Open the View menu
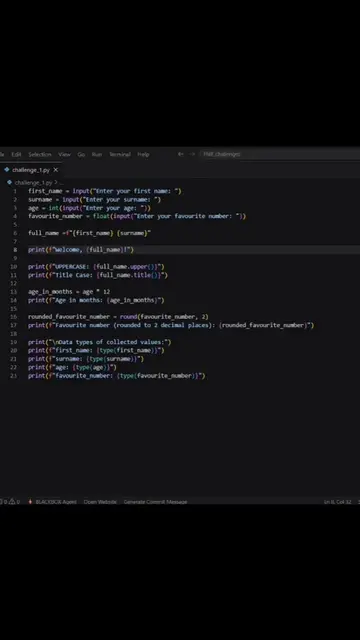 pos(64,154)
